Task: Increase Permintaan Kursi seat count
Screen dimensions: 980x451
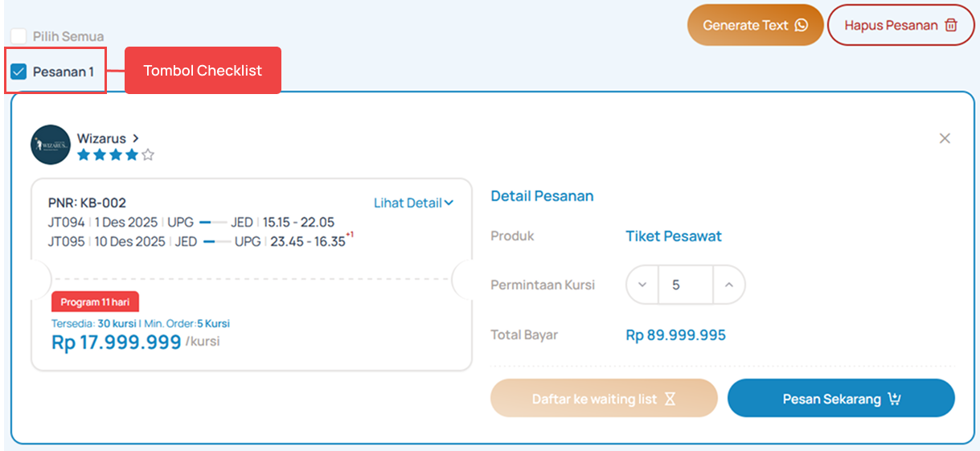Action: pos(728,285)
